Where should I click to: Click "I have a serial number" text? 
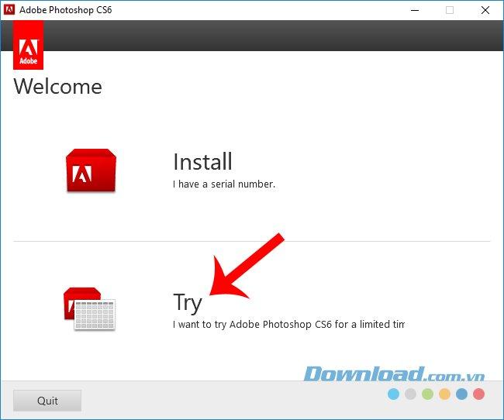[x=224, y=184]
